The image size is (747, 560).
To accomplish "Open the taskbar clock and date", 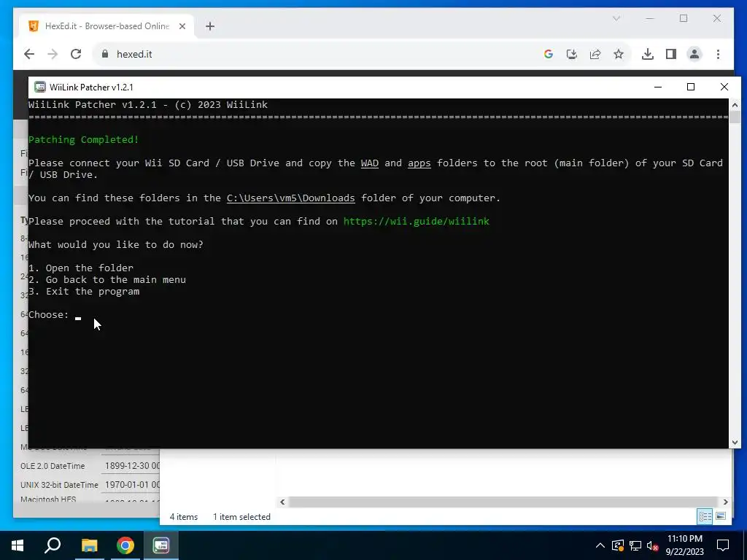I will click(x=684, y=545).
